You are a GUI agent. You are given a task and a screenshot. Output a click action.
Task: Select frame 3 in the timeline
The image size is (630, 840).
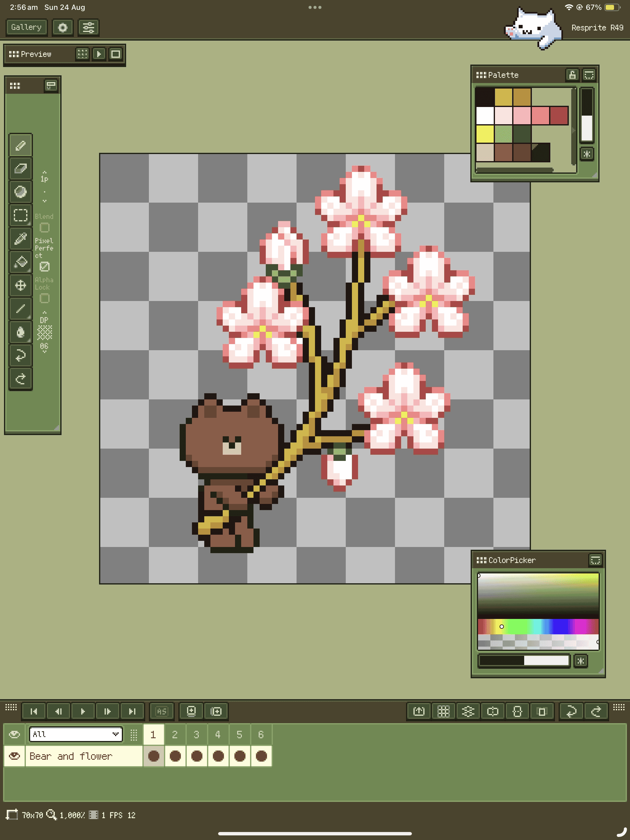click(x=197, y=734)
